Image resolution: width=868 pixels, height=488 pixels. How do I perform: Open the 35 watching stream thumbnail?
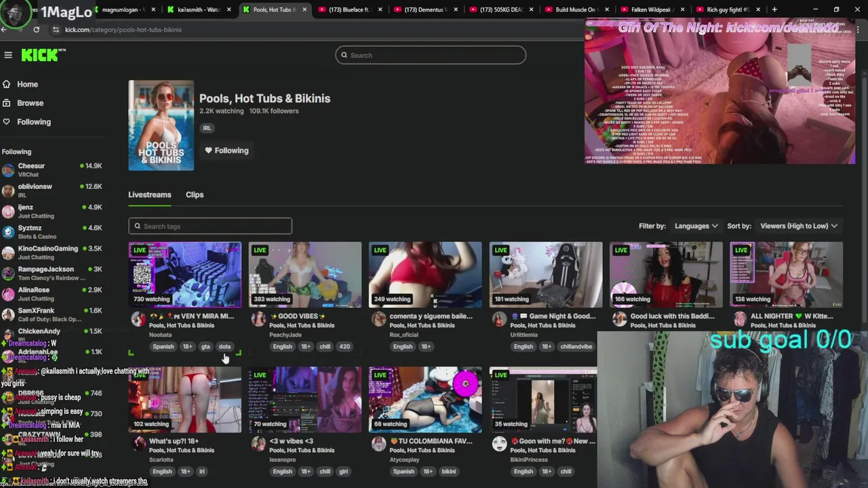point(544,399)
